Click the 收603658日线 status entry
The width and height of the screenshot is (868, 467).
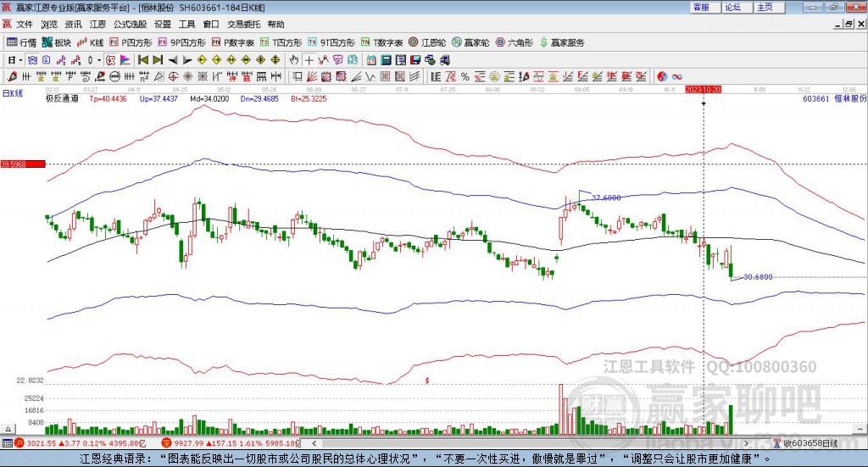pyautogui.click(x=806, y=443)
